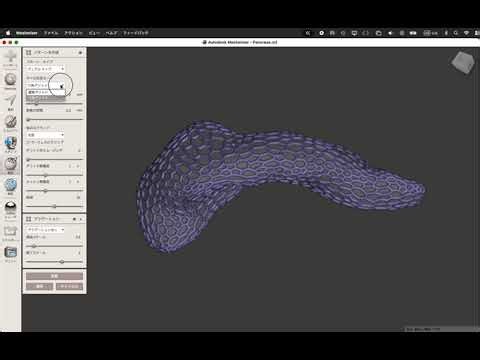This screenshot has height=360, width=480.
Task: Click the gradient panel header dot icon
Action: pos(74,219)
